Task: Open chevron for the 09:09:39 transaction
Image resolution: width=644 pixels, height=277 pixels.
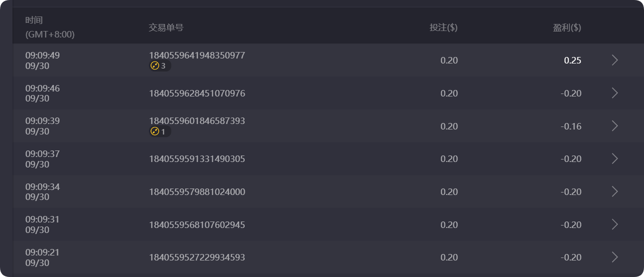Action: tap(615, 126)
